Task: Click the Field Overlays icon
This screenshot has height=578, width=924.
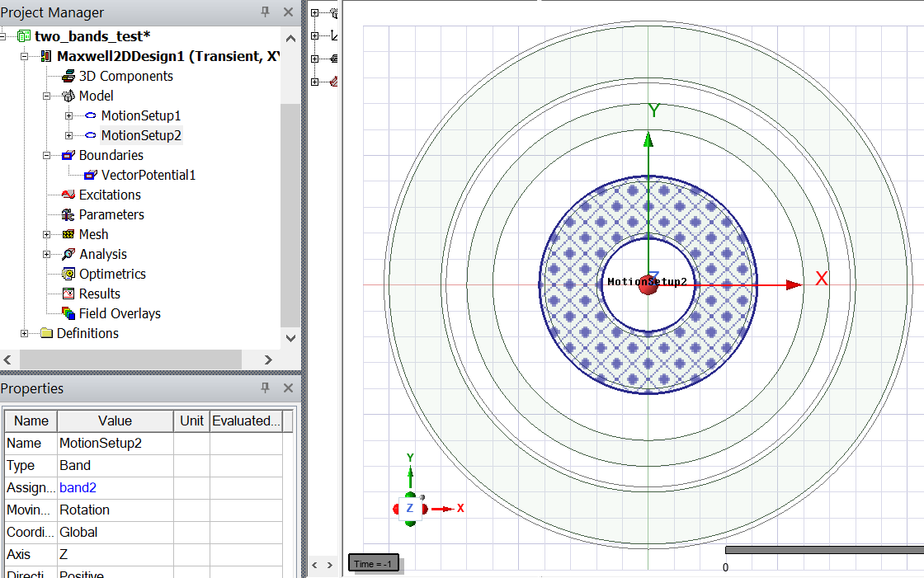Action: pos(68,313)
